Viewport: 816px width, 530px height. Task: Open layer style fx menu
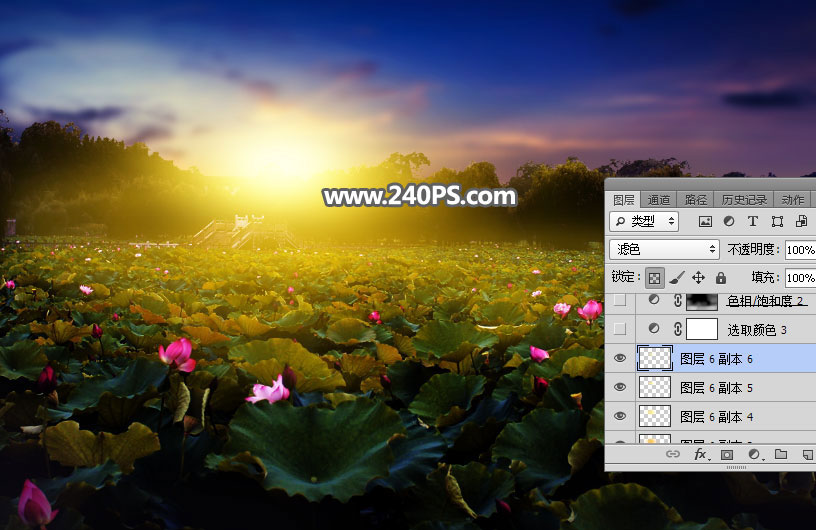pyautogui.click(x=701, y=455)
